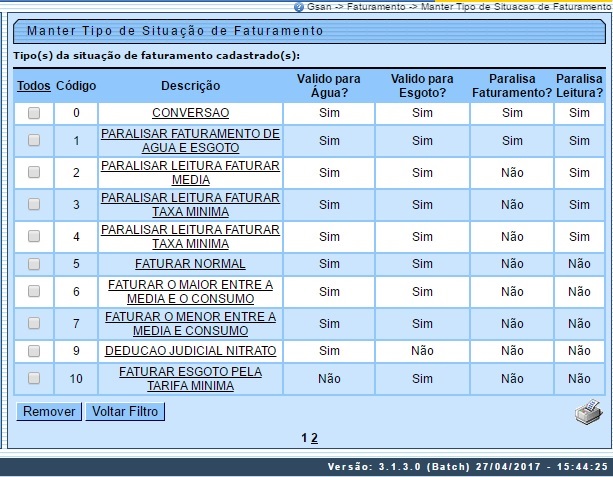This screenshot has height=477, width=613.
Task: Click code cell 10
Action: (x=76, y=379)
